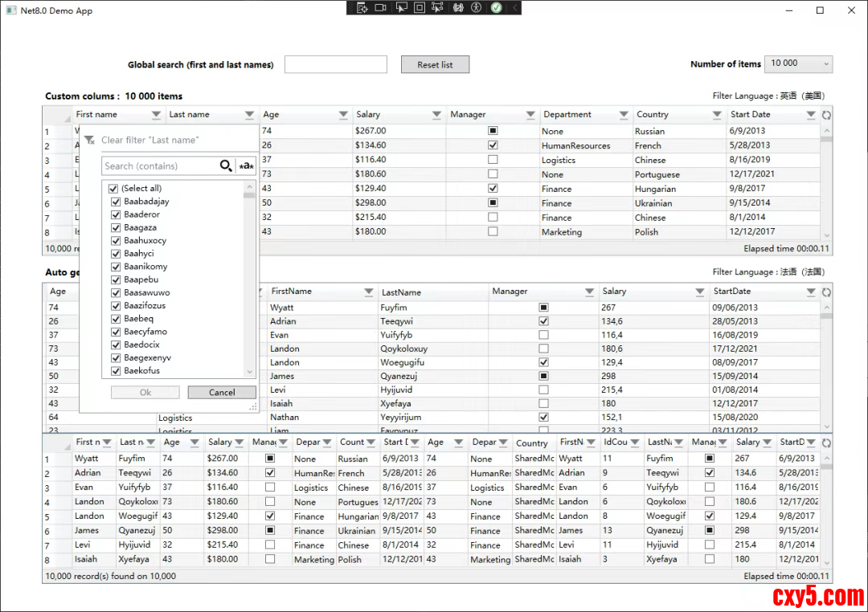Click the filter popup resize grip corner

(253, 407)
